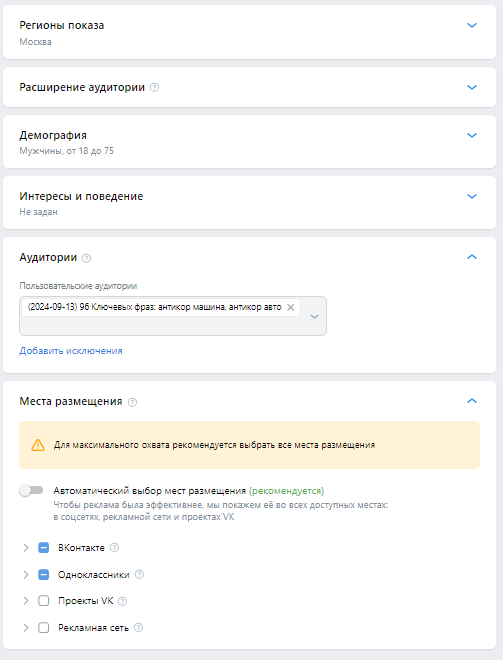Remove the антикор машина audience tag
This screenshot has width=503, height=660.
pos(290,307)
